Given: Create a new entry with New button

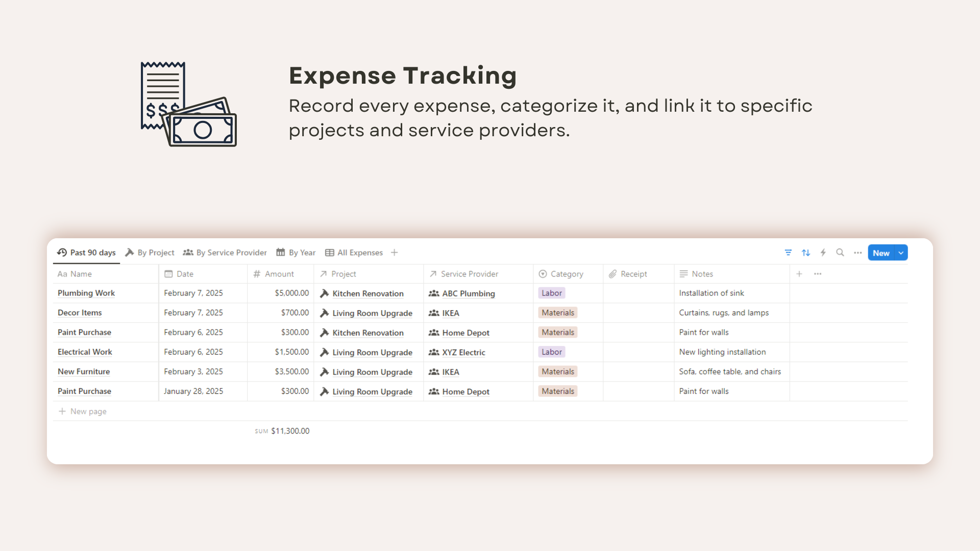Looking at the screenshot, I should click(x=881, y=253).
